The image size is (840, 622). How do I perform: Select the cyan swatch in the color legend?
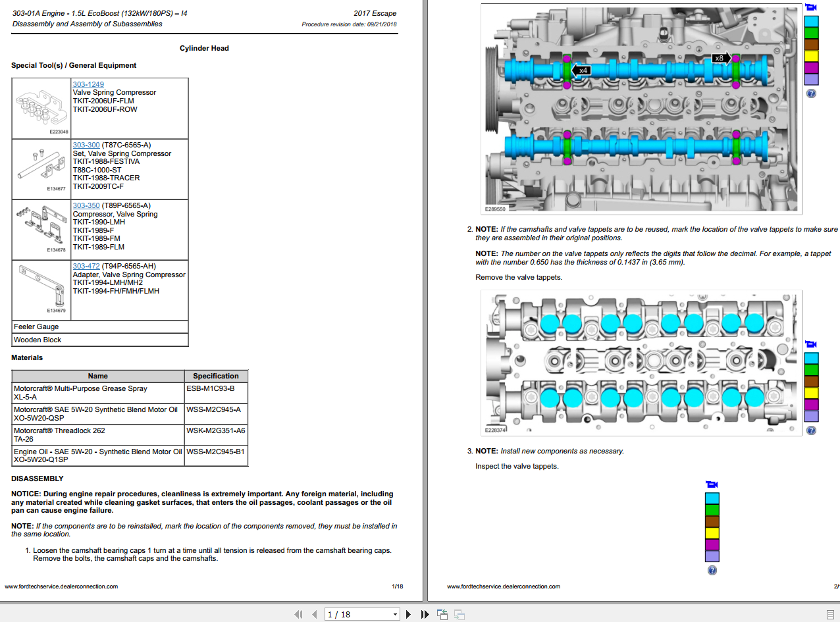pyautogui.click(x=810, y=21)
